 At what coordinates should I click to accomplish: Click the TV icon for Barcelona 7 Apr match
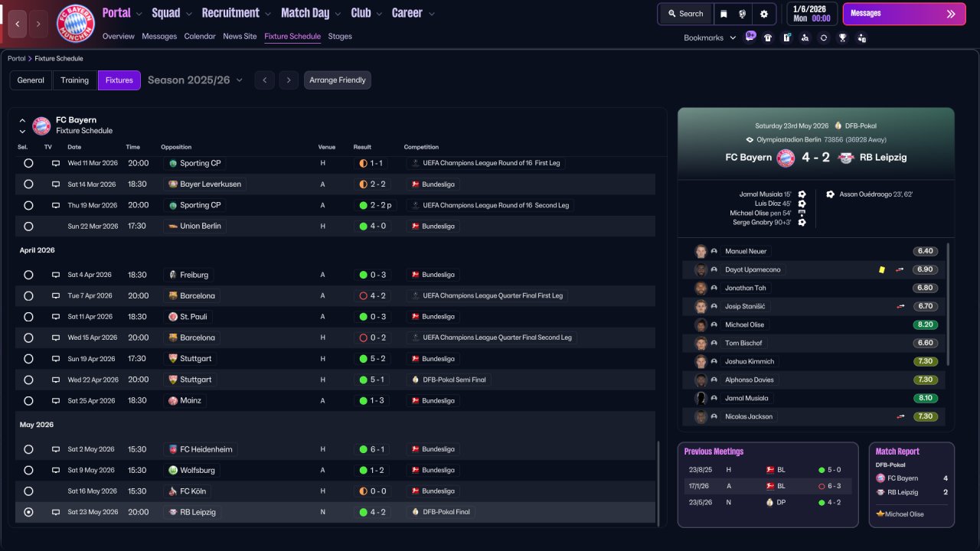coord(56,295)
